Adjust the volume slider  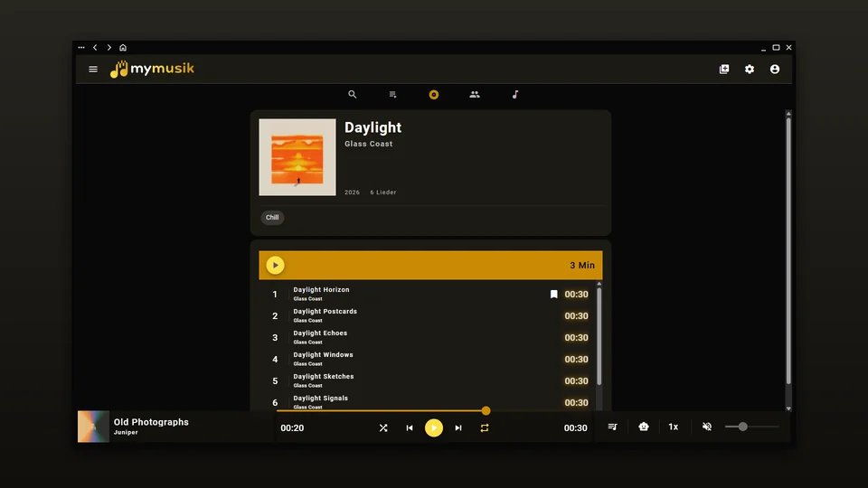pyautogui.click(x=751, y=427)
